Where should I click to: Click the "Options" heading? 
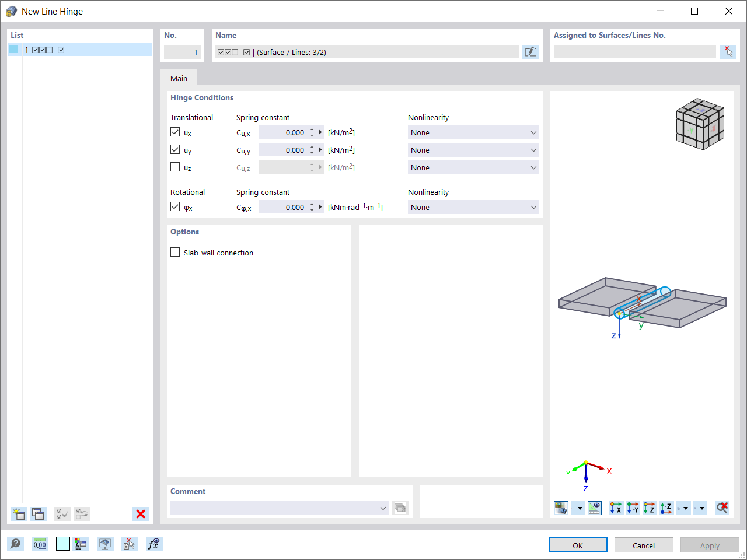[184, 232]
